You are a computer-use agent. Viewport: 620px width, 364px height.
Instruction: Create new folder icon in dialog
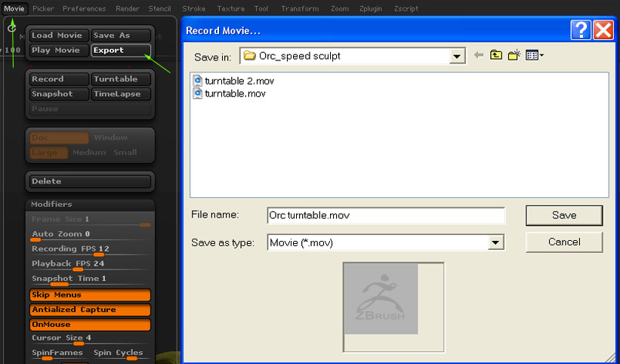[514, 55]
